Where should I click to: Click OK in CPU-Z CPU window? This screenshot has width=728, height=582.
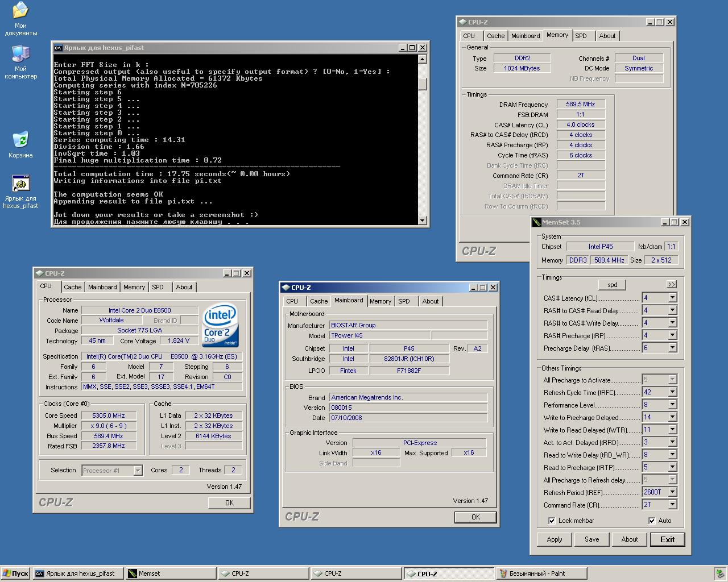pyautogui.click(x=229, y=502)
